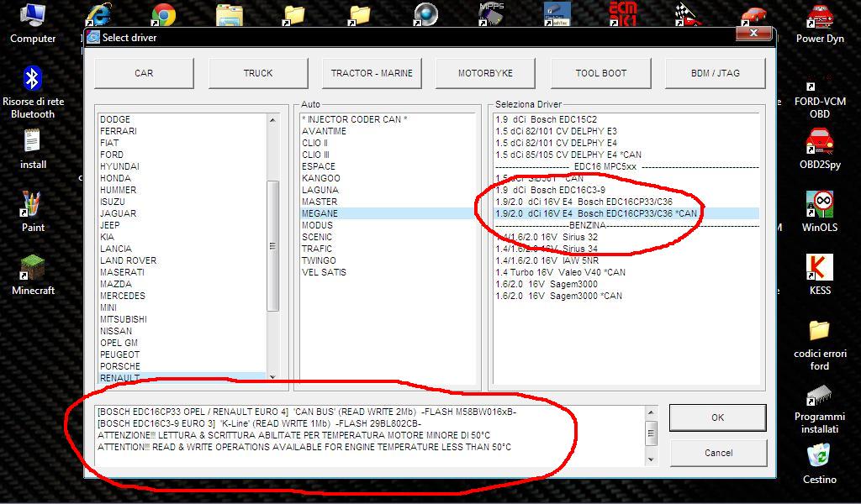The image size is (861, 504).
Task: Launch the OBD2Spy desktop shortcut
Action: [819, 150]
